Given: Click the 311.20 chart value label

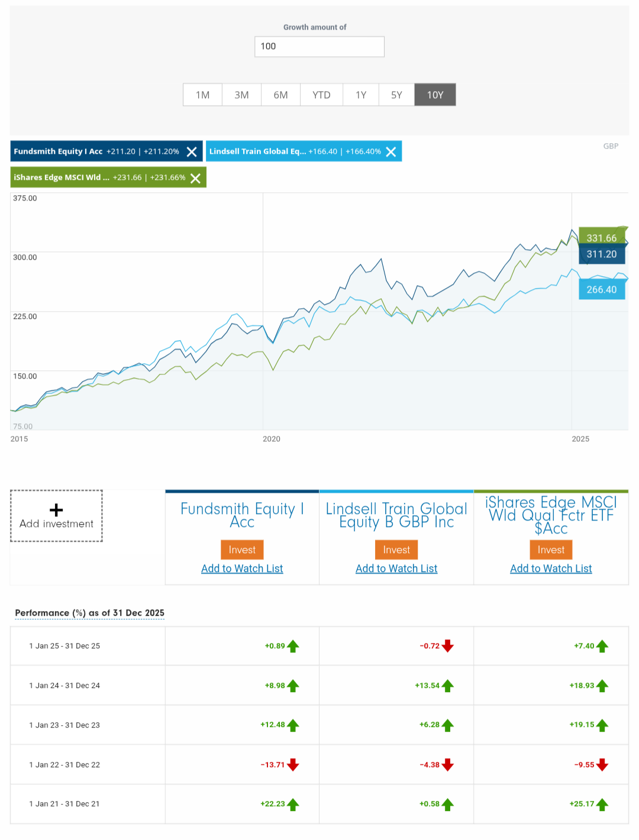Looking at the screenshot, I should point(602,254).
